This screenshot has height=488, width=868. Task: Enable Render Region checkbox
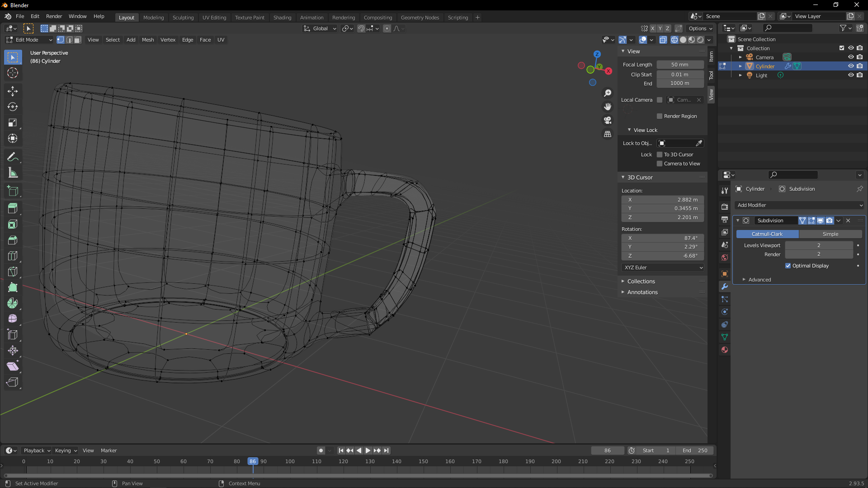coord(660,116)
